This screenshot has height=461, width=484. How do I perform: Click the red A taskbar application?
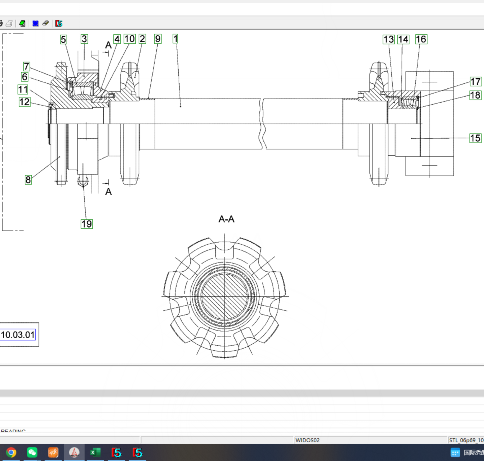click(x=74, y=452)
